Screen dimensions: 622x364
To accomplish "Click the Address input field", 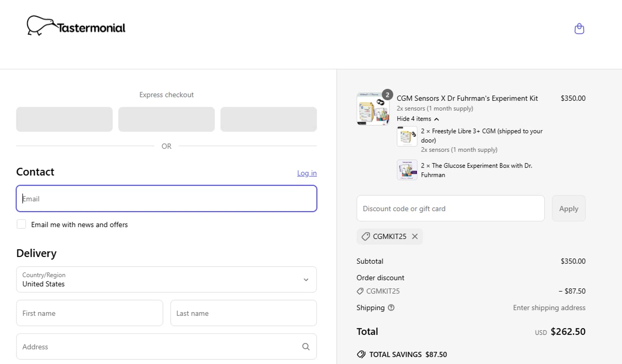I will click(x=166, y=347).
